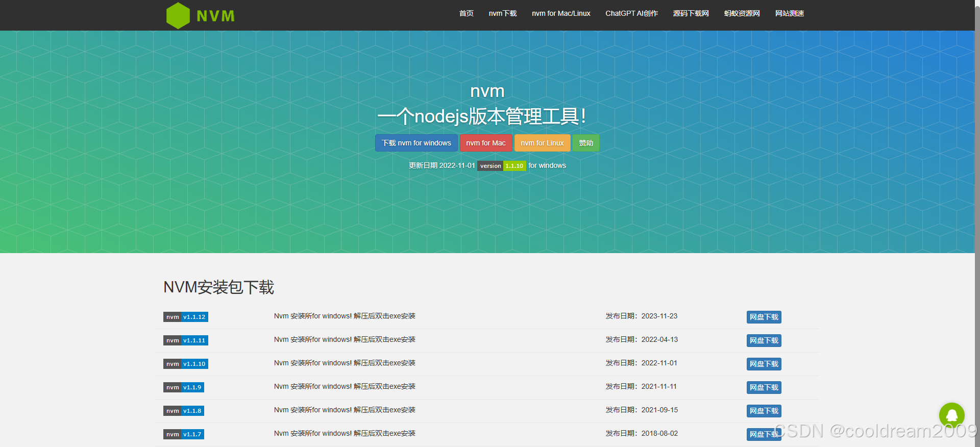Click the green hexagon NVM logo
This screenshot has height=447, width=980.
[x=201, y=15]
